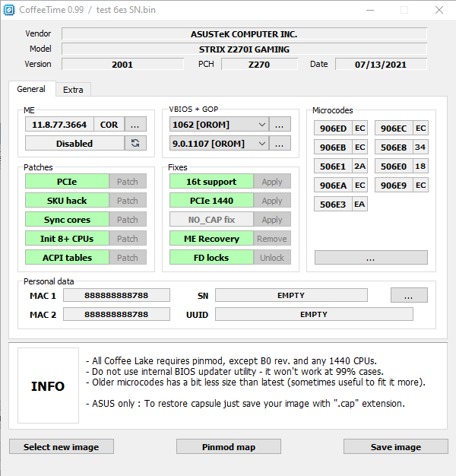Click Apply button for NO_CAP fix
The image size is (456, 476).
click(272, 220)
